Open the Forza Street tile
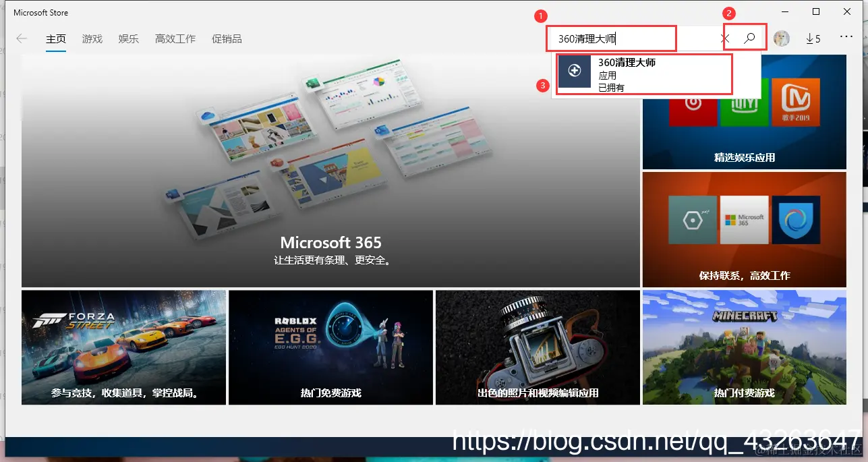The height and width of the screenshot is (462, 868). [124, 347]
